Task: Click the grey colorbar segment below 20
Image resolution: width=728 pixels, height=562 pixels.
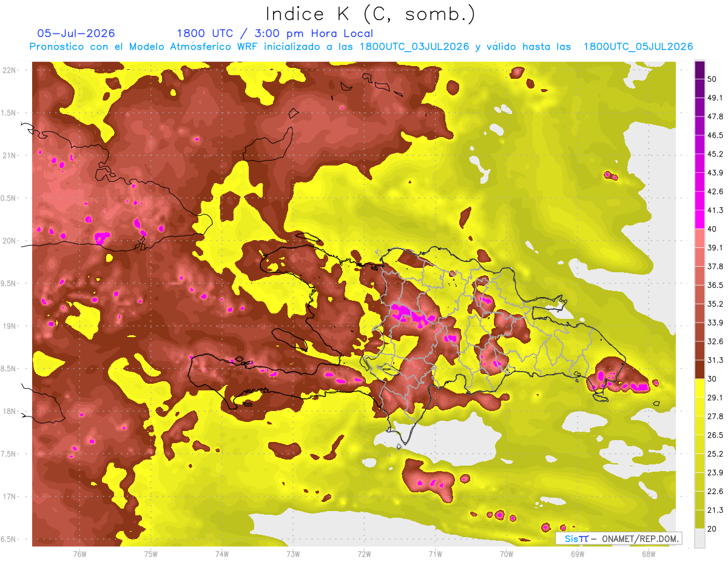Action: [699, 538]
